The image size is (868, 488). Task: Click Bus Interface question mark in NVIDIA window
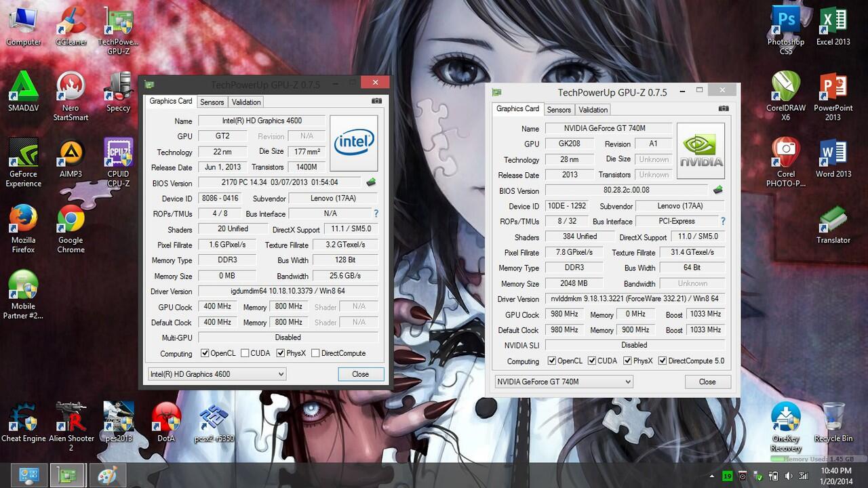tap(723, 221)
